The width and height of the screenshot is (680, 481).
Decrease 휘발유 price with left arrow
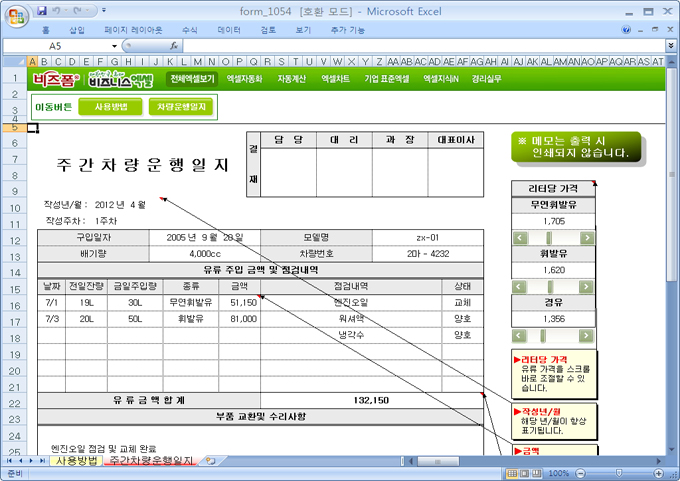[x=519, y=287]
